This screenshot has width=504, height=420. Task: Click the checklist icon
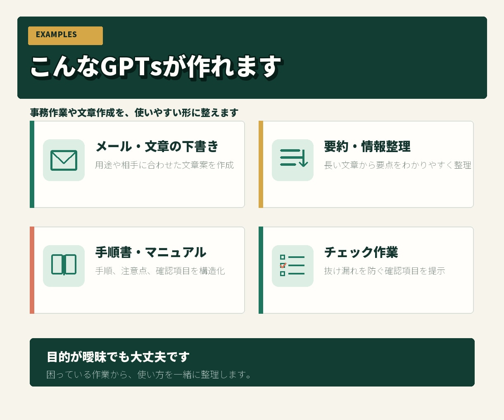click(x=292, y=266)
